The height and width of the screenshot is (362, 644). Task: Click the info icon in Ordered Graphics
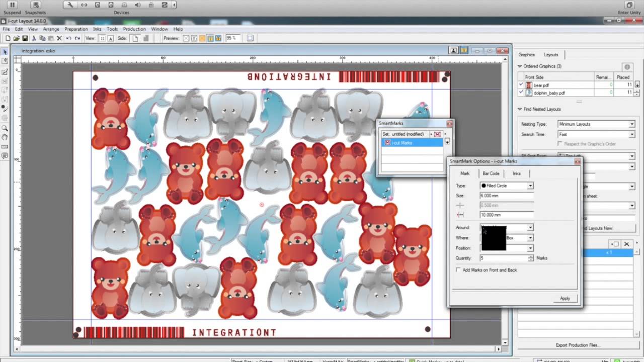tap(627, 67)
